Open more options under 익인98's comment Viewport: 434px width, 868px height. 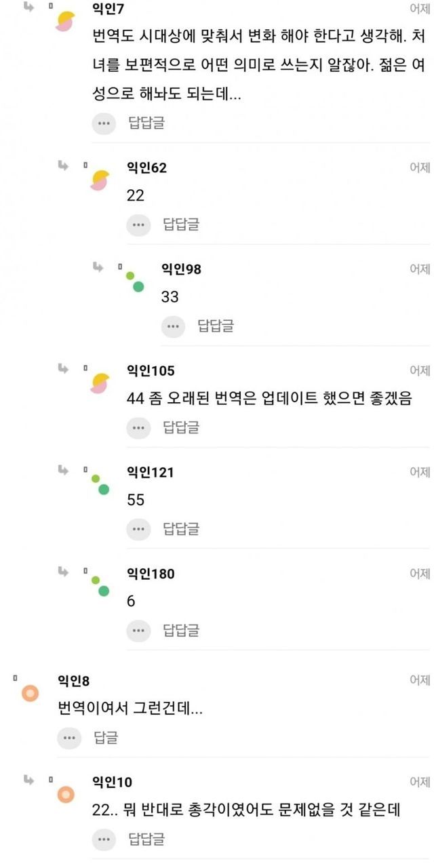pyautogui.click(x=173, y=326)
